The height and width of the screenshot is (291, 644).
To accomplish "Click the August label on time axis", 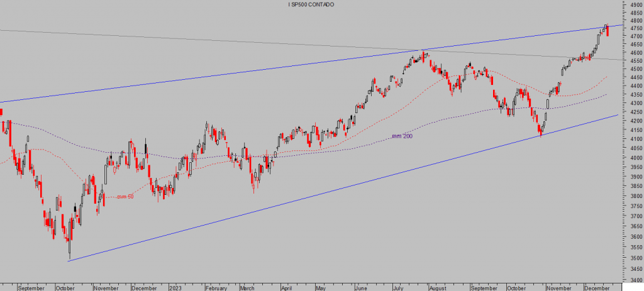I will (438, 288).
